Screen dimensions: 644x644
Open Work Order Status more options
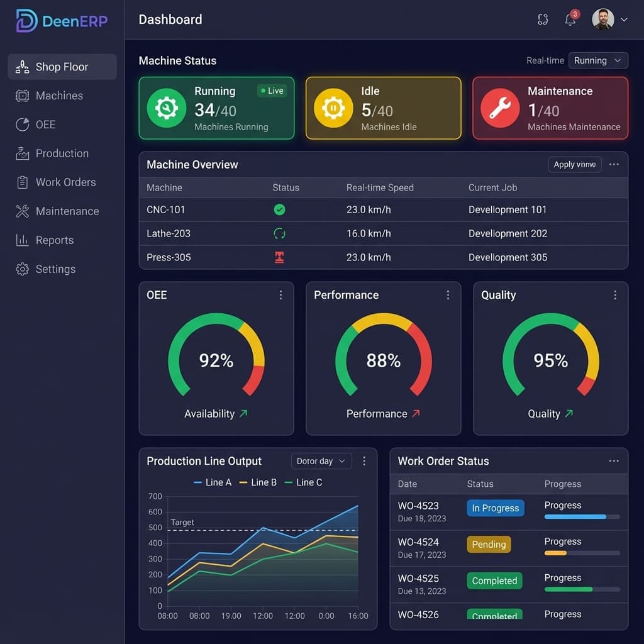tap(614, 461)
